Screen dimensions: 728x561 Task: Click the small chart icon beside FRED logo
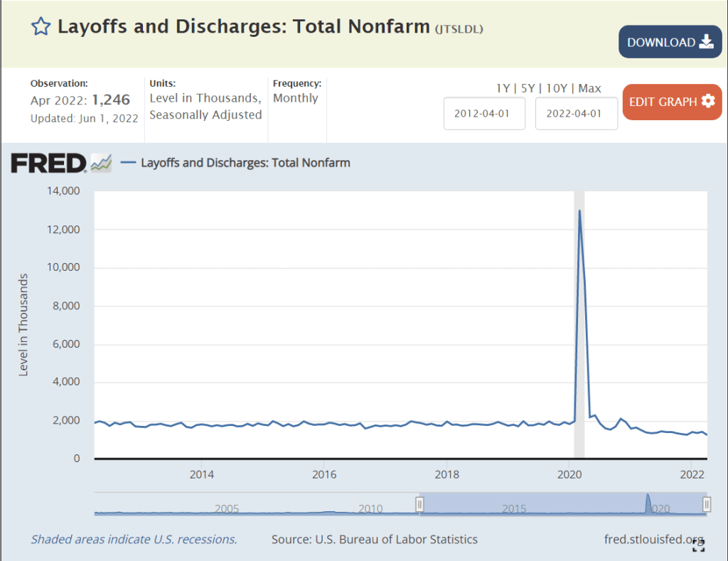(x=101, y=163)
